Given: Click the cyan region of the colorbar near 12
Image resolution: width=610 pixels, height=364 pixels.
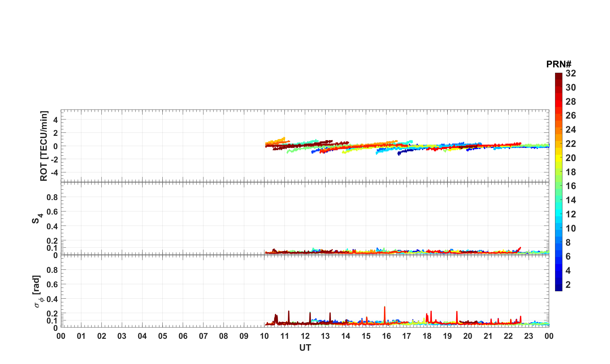Looking at the screenshot, I should [558, 213].
